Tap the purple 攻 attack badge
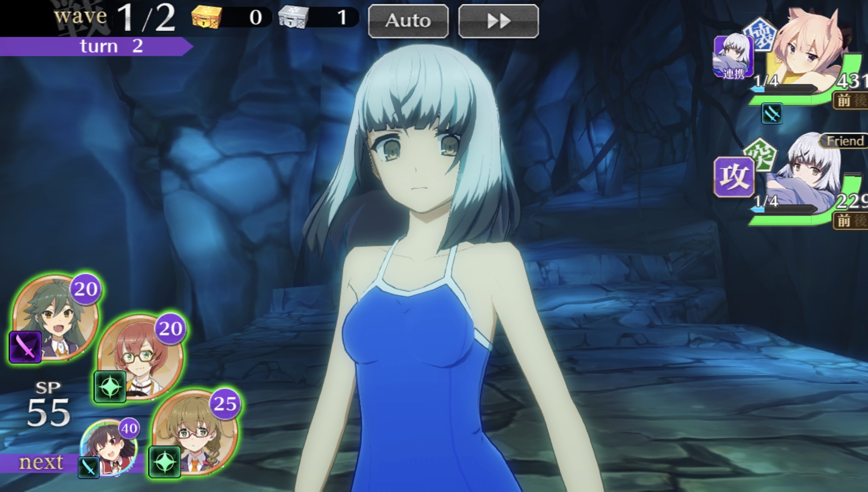This screenshot has width=868, height=492. (734, 177)
